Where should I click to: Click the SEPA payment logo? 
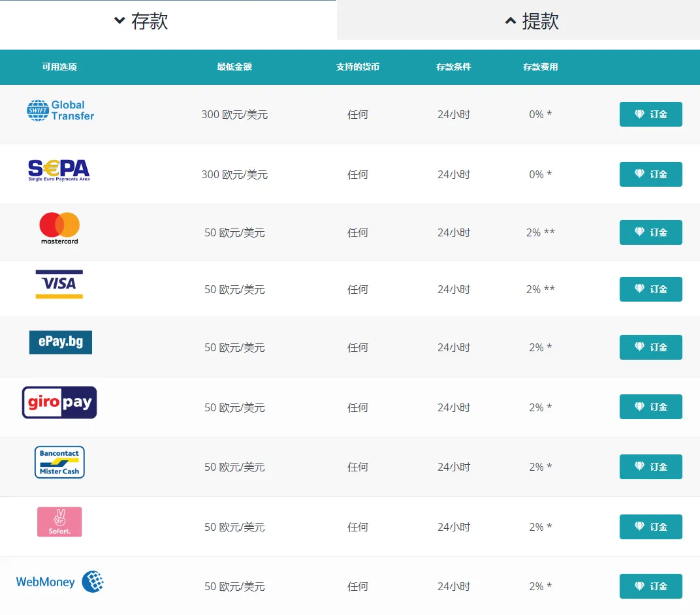[59, 170]
